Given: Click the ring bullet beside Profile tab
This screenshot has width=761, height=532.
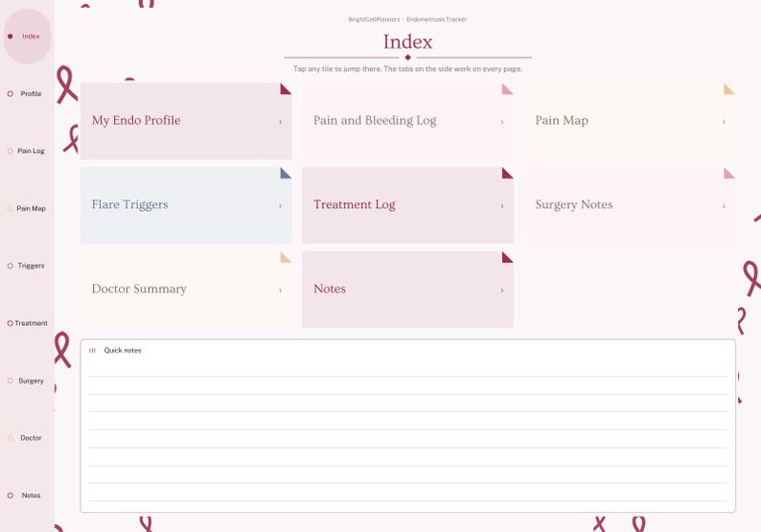Looking at the screenshot, I should [11, 94].
